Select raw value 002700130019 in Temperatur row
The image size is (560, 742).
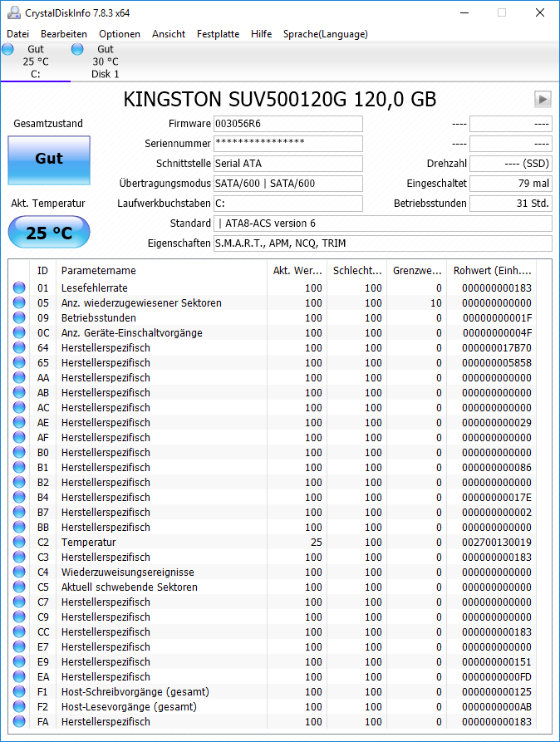(497, 542)
